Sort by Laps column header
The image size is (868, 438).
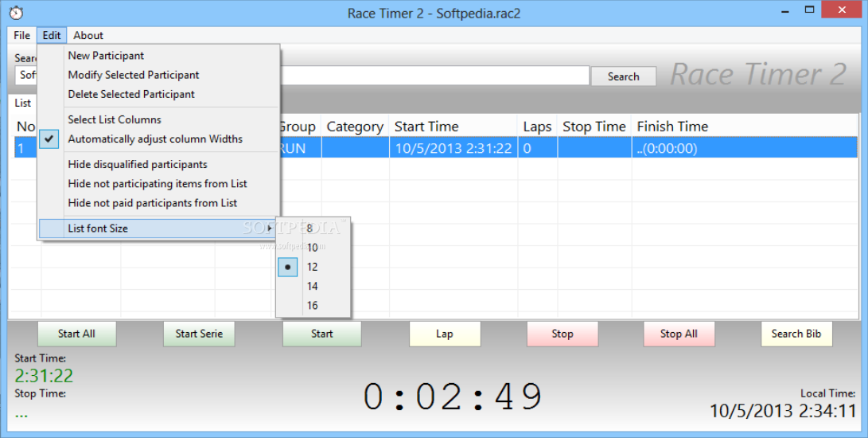(537, 127)
